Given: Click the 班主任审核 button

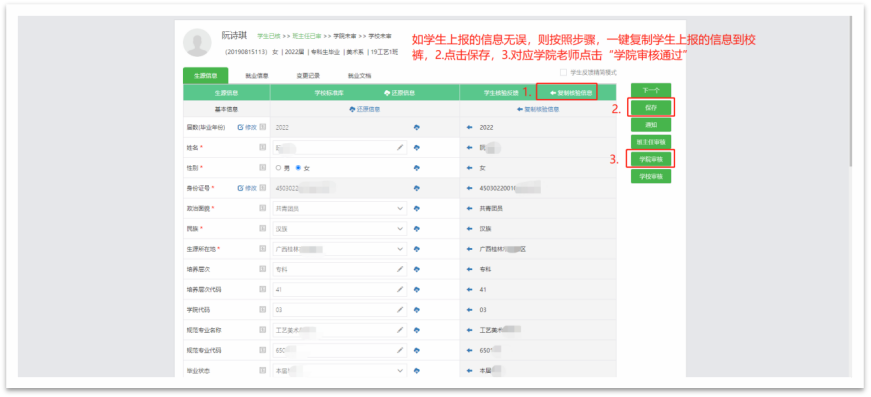Looking at the screenshot, I should (651, 142).
